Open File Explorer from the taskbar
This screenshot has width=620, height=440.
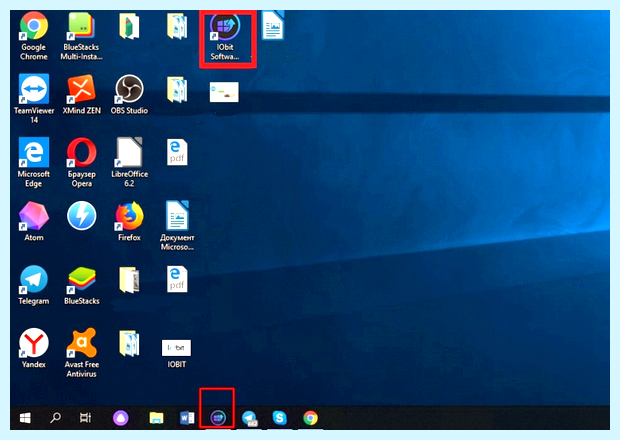pyautogui.click(x=156, y=418)
